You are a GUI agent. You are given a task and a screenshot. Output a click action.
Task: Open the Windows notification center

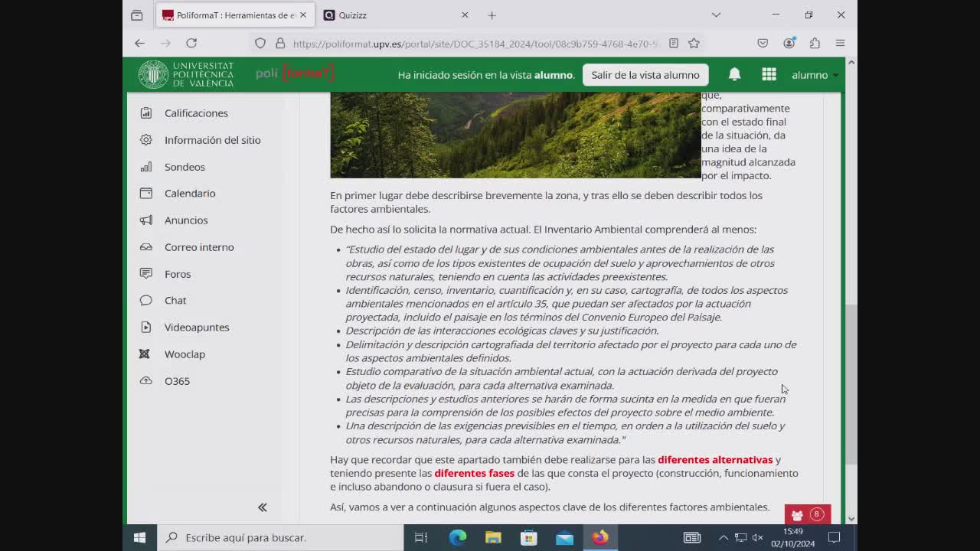point(835,537)
